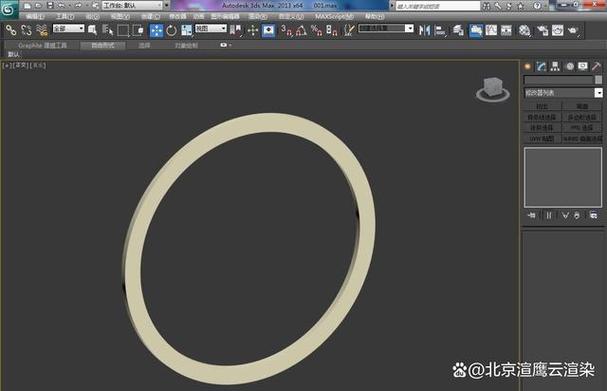Click the Undo icon in quick access toolbar
The height and width of the screenshot is (391, 607).
point(61,5)
